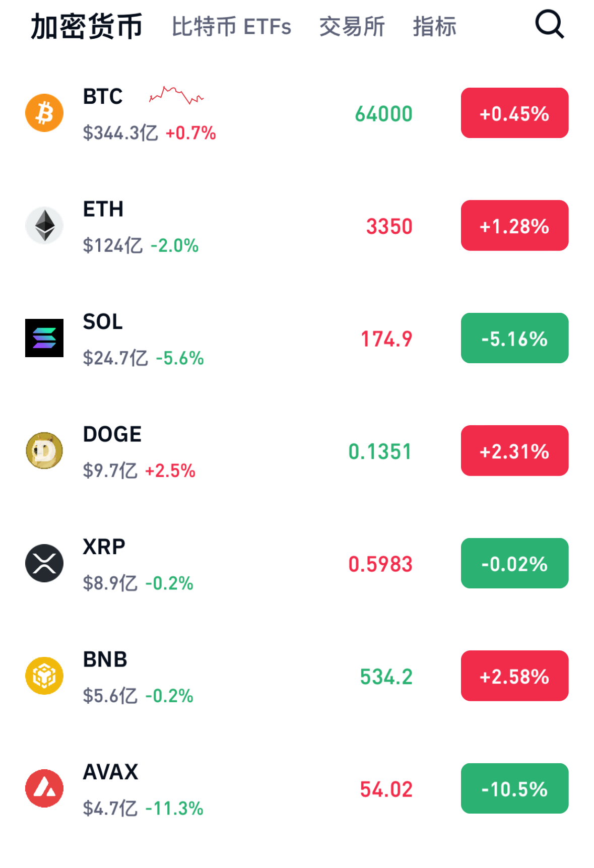Switch to the 交易所 tab
The image size is (594, 868).
[x=352, y=27]
